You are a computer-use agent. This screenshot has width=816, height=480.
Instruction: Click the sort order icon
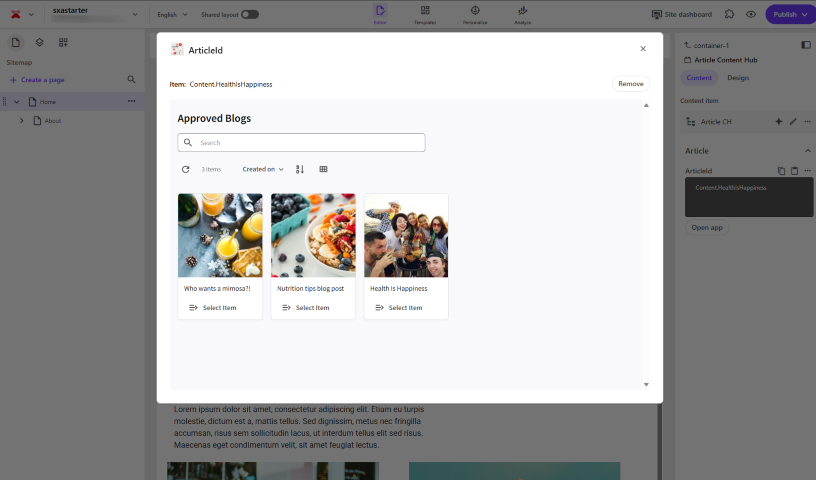pos(300,170)
